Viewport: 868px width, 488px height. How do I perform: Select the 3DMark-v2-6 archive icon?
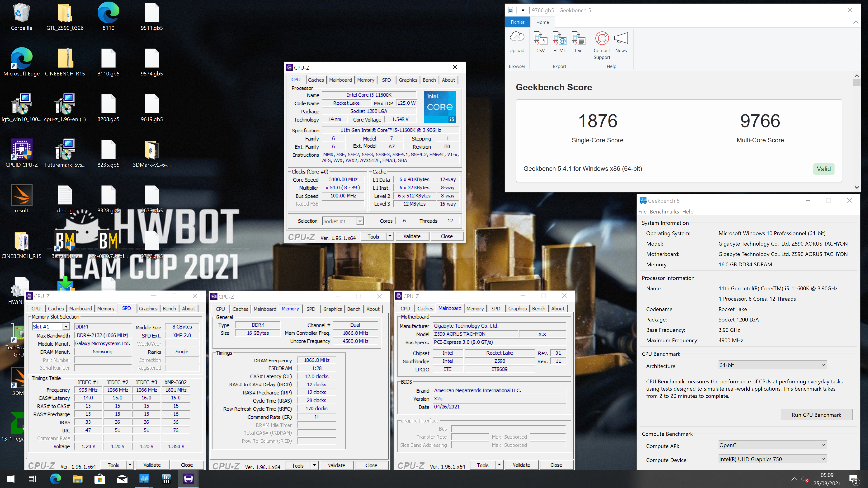pyautogui.click(x=152, y=153)
